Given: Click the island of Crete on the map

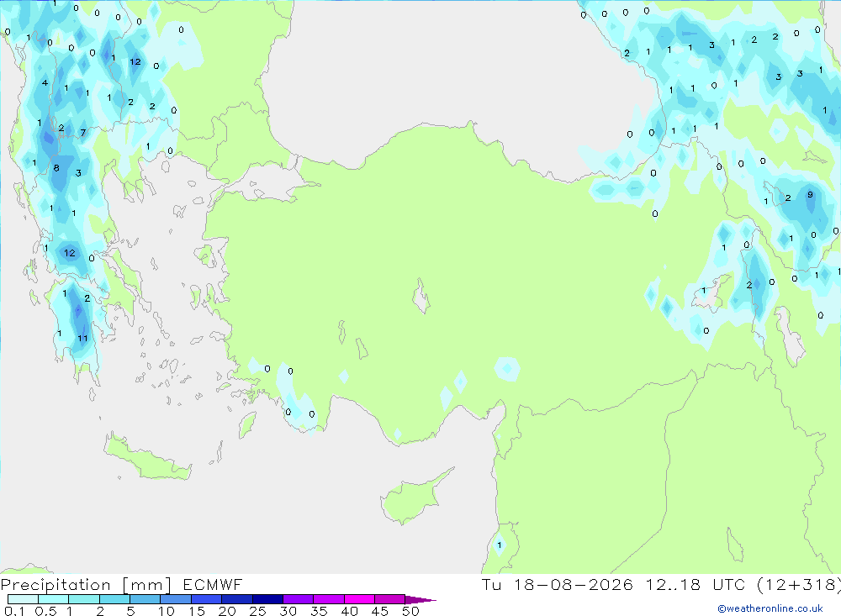Looking at the screenshot, I should click(145, 458).
